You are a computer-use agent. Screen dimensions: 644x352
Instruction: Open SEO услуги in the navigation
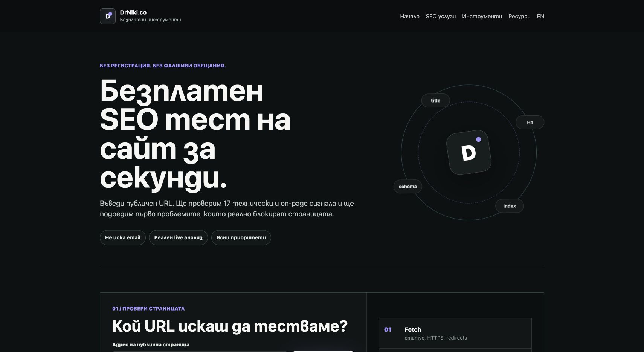[x=441, y=16]
